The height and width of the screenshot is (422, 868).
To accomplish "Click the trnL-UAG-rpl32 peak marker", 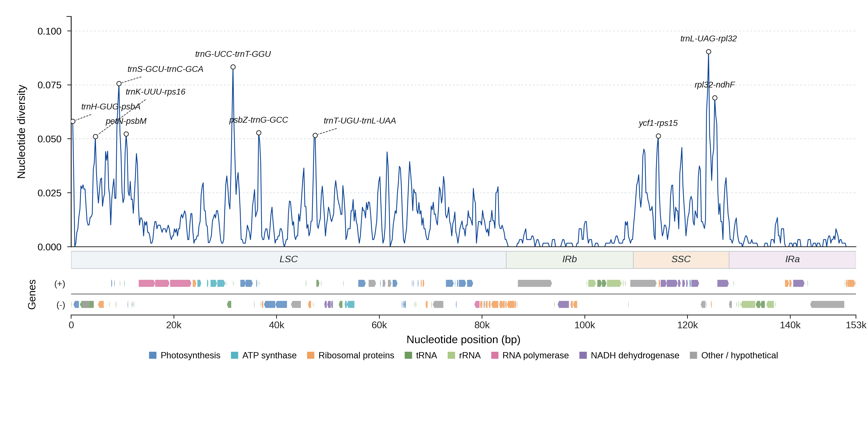I will pyautogui.click(x=709, y=52).
